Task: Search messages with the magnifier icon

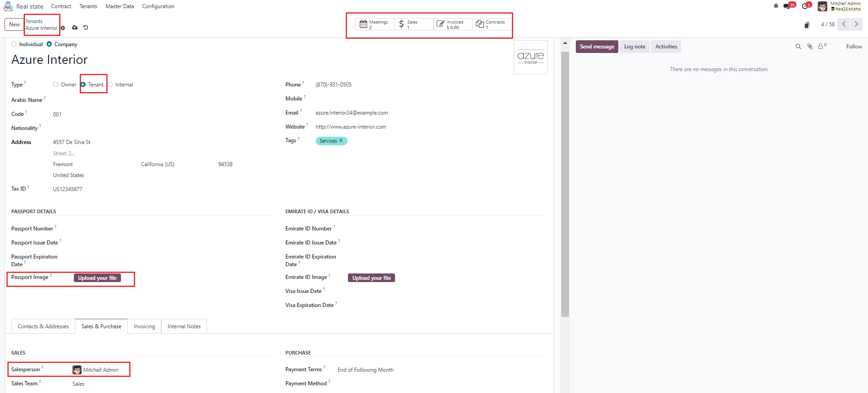Action: point(798,47)
